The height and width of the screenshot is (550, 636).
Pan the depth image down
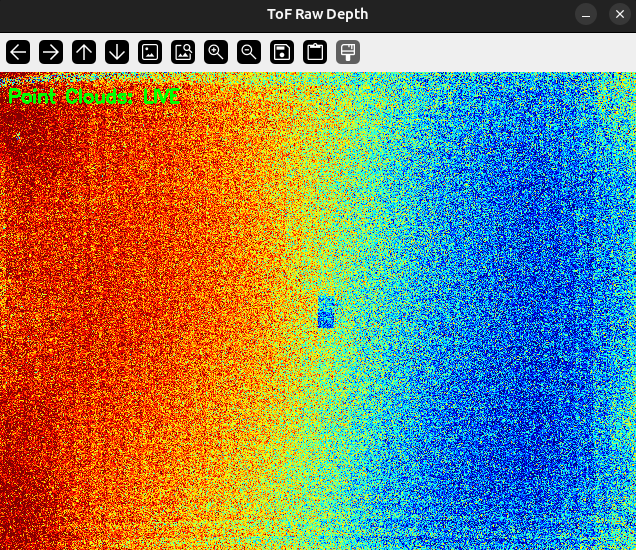(117, 52)
